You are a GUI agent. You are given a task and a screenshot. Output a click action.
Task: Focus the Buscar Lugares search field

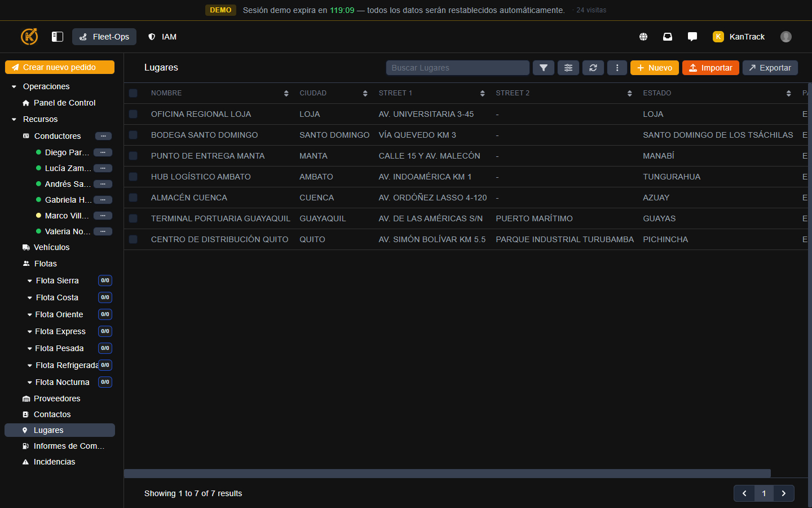tap(457, 68)
